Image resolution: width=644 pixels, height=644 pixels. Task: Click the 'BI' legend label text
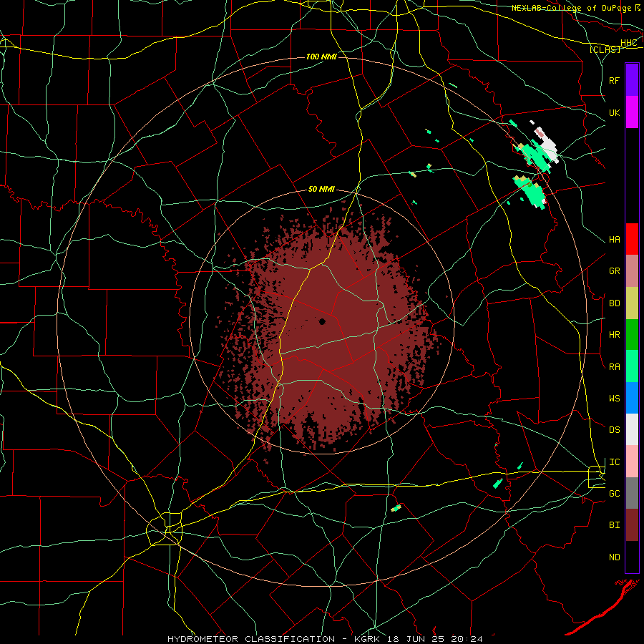pyautogui.click(x=614, y=525)
